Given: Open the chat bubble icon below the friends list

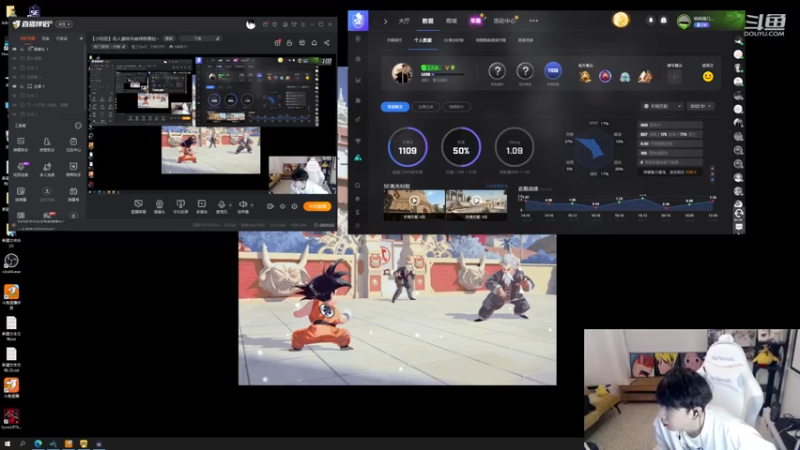Looking at the screenshot, I should [x=739, y=227].
